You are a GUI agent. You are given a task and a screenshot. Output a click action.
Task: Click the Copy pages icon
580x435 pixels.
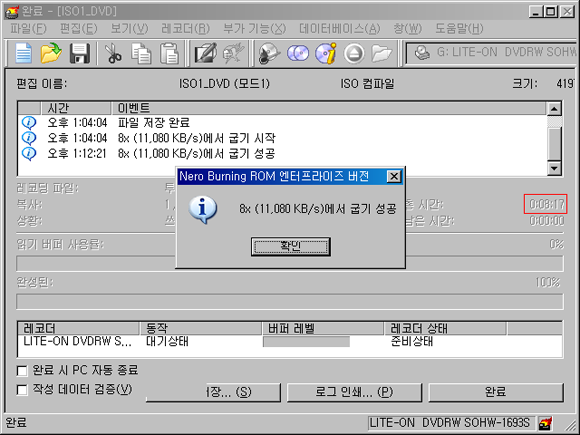click(141, 53)
